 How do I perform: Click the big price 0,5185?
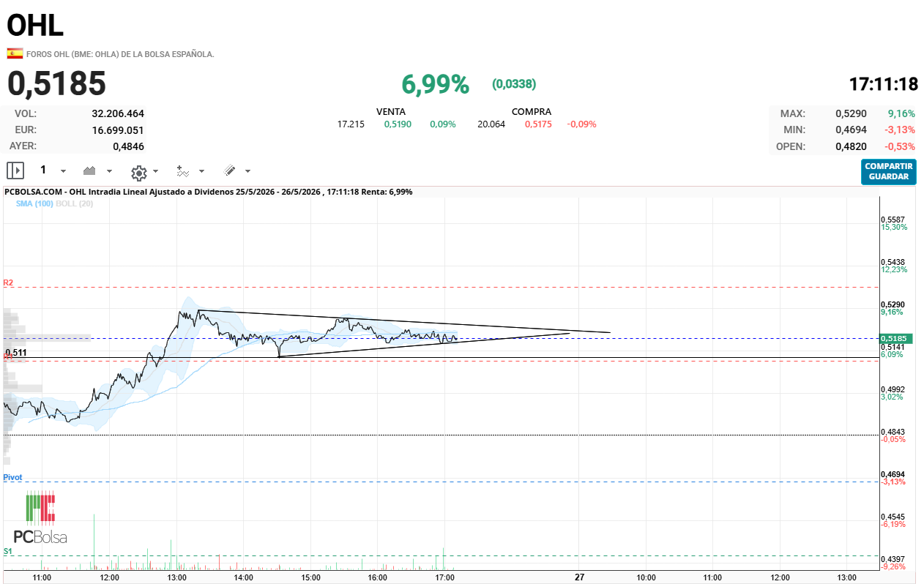coord(56,83)
